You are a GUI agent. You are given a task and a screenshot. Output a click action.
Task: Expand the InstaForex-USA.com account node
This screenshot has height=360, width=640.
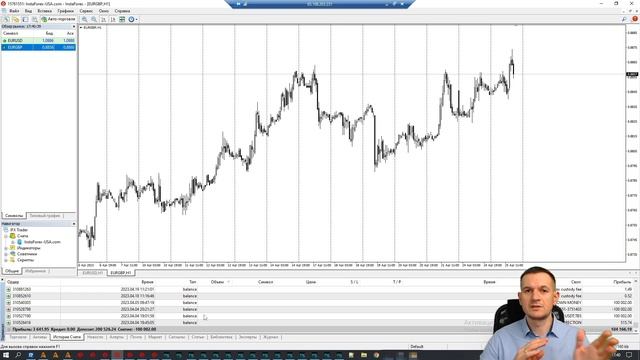click(x=13, y=242)
